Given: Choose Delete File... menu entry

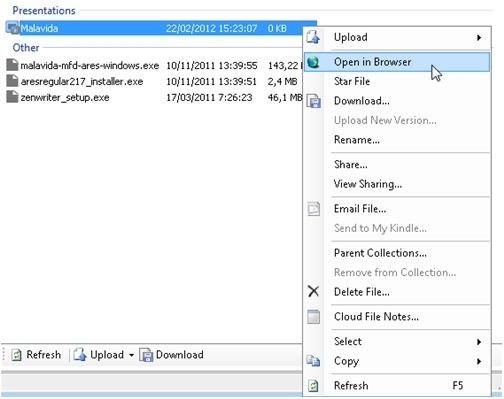Looking at the screenshot, I should [x=397, y=292].
